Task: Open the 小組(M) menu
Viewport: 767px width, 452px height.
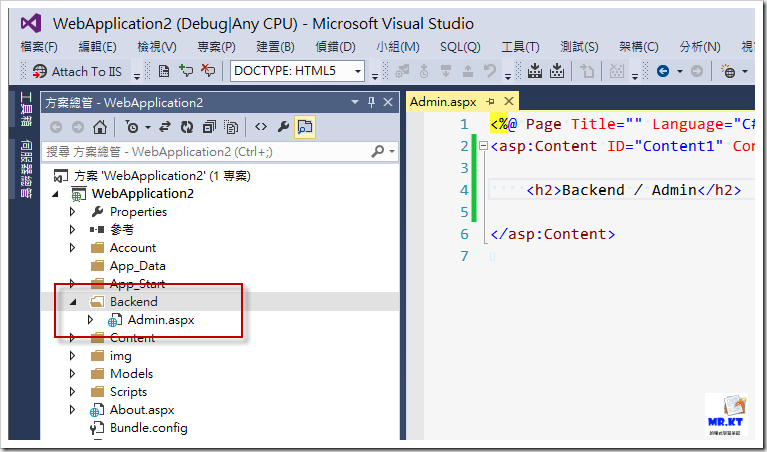Action: (x=398, y=47)
